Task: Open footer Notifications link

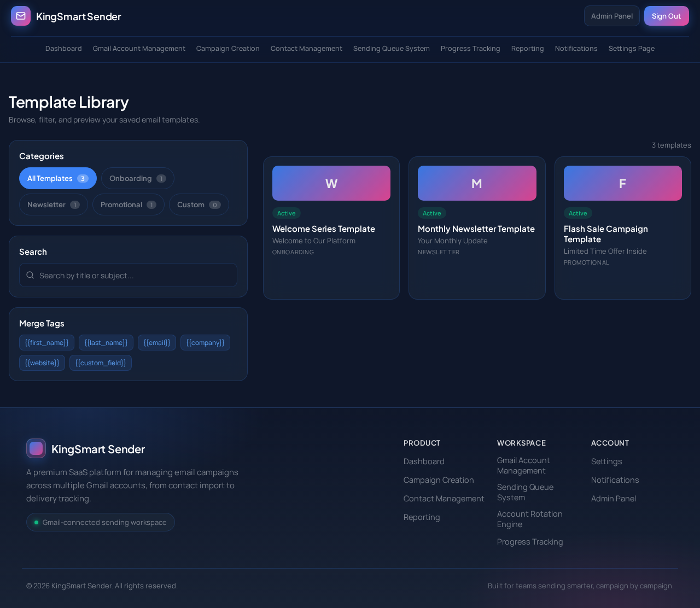Action: coord(615,480)
